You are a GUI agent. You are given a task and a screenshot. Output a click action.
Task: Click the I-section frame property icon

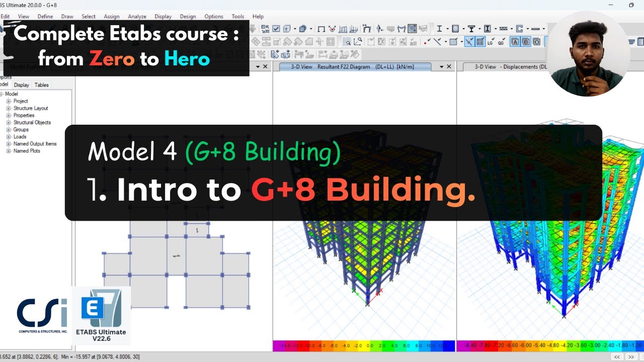coord(439,29)
